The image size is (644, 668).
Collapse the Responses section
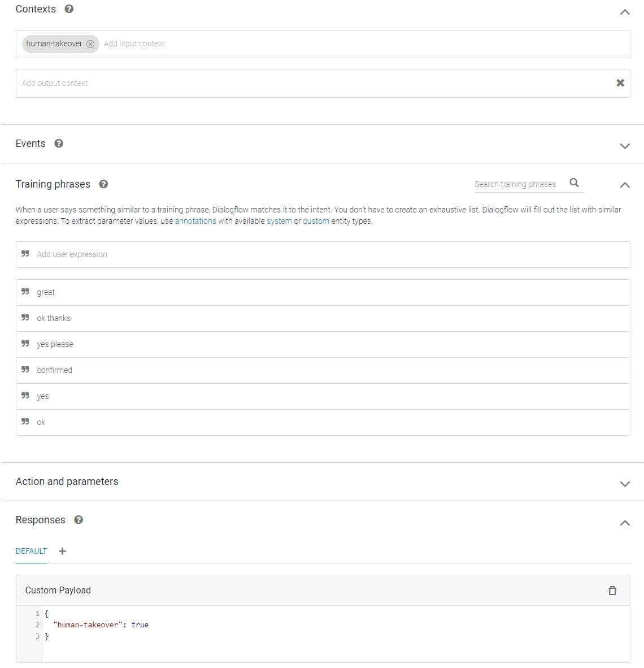point(624,523)
